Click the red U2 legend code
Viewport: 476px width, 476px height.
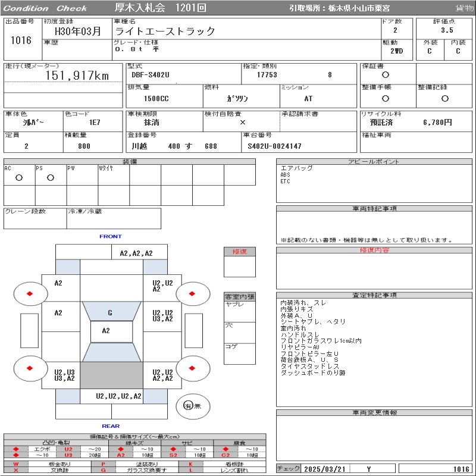68,449
